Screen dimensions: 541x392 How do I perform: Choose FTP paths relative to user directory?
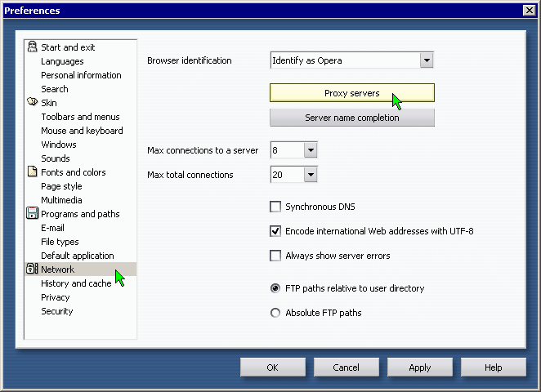coord(275,288)
